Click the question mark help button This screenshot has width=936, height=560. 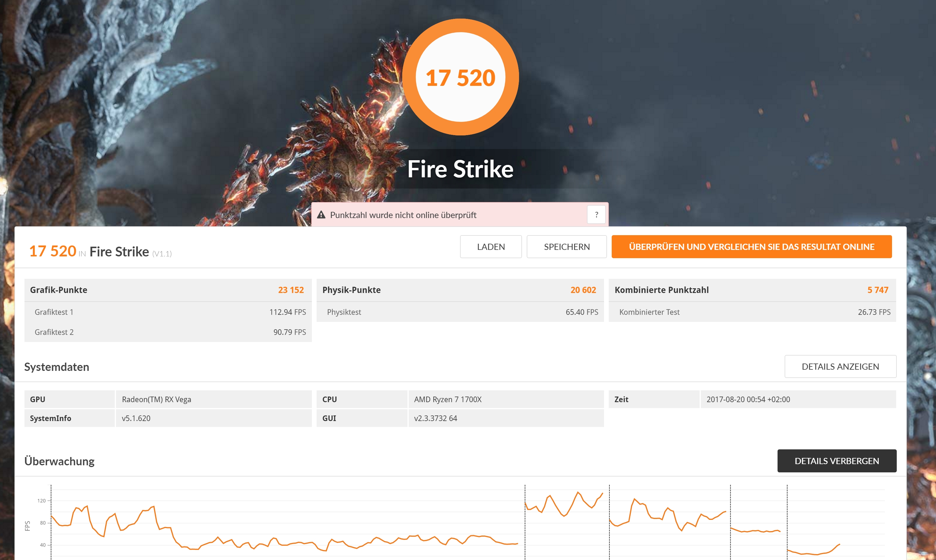click(x=596, y=214)
